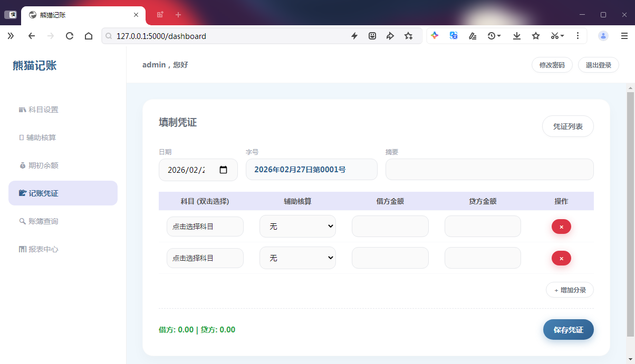Expand first row 辅助核算 dropdown
The image size is (635, 364).
click(x=297, y=227)
